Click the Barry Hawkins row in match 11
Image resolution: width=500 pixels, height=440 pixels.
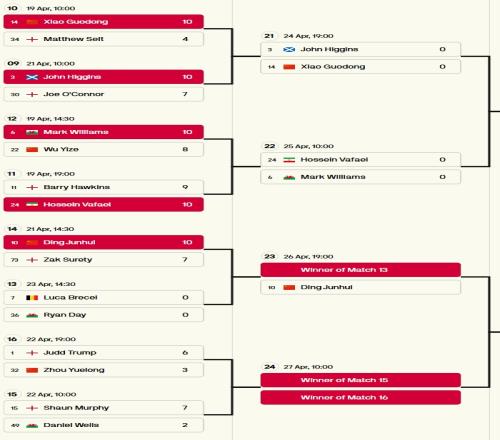coord(104,187)
